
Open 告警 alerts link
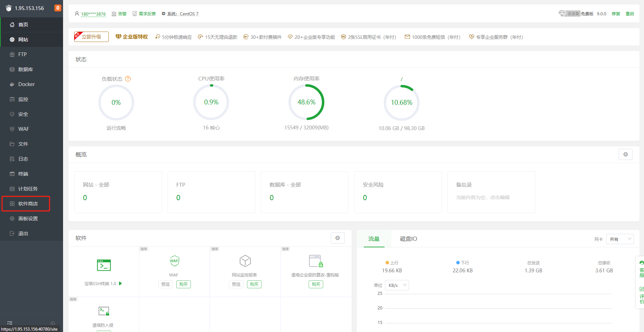(x=119, y=14)
